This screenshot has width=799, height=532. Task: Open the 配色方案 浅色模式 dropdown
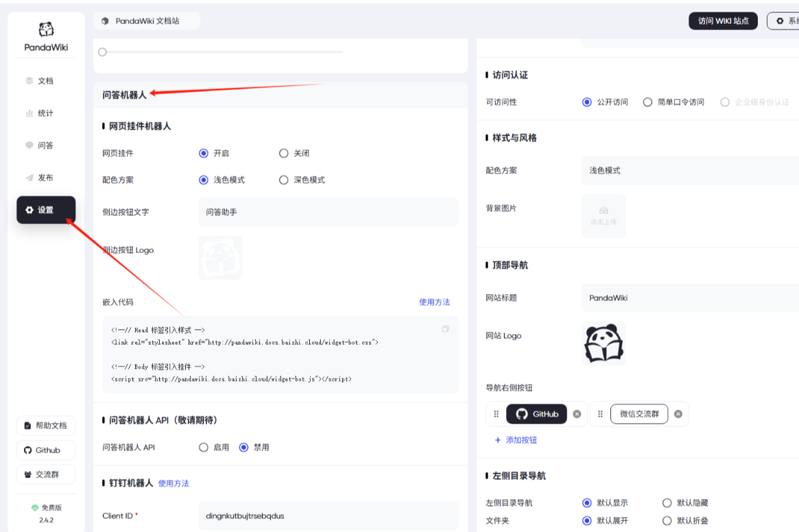[x=691, y=170]
